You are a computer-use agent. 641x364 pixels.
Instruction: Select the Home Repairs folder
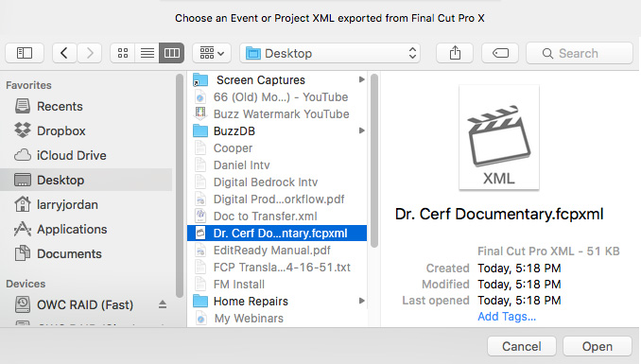point(277,302)
